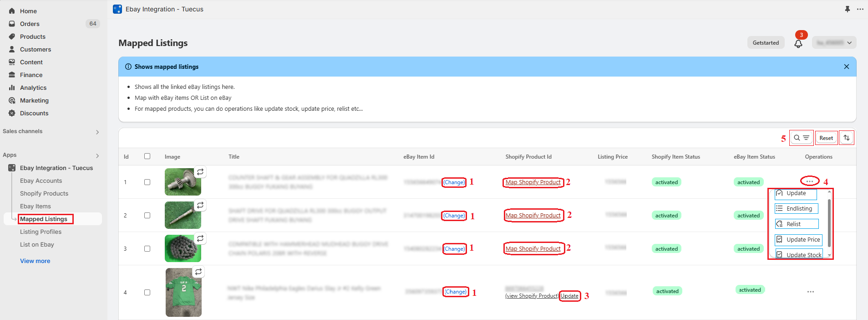Click the Content icon in the sidebar
868x320 pixels.
pyautogui.click(x=12, y=62)
